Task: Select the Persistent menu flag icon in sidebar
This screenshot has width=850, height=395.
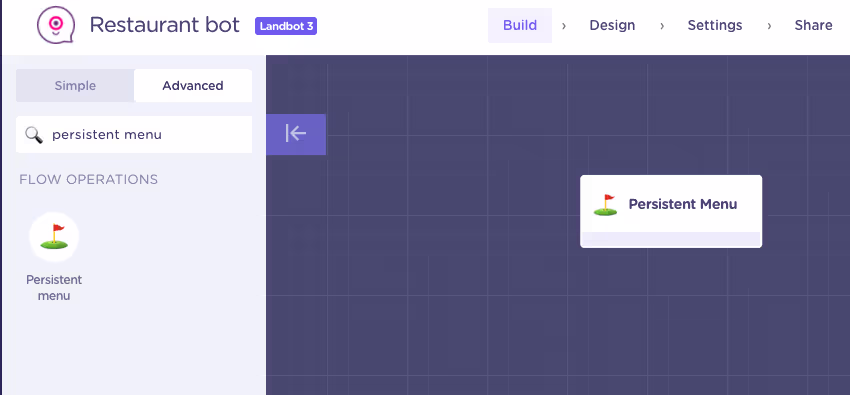Action: pyautogui.click(x=54, y=237)
